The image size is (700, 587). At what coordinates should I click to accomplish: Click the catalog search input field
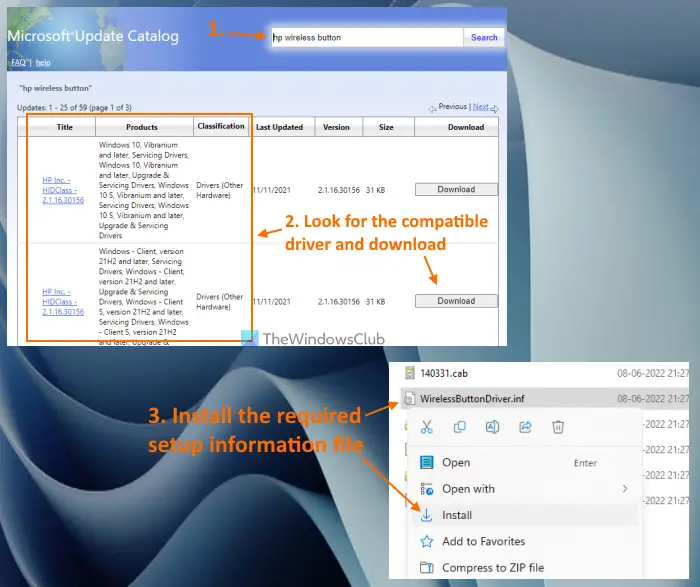point(367,37)
